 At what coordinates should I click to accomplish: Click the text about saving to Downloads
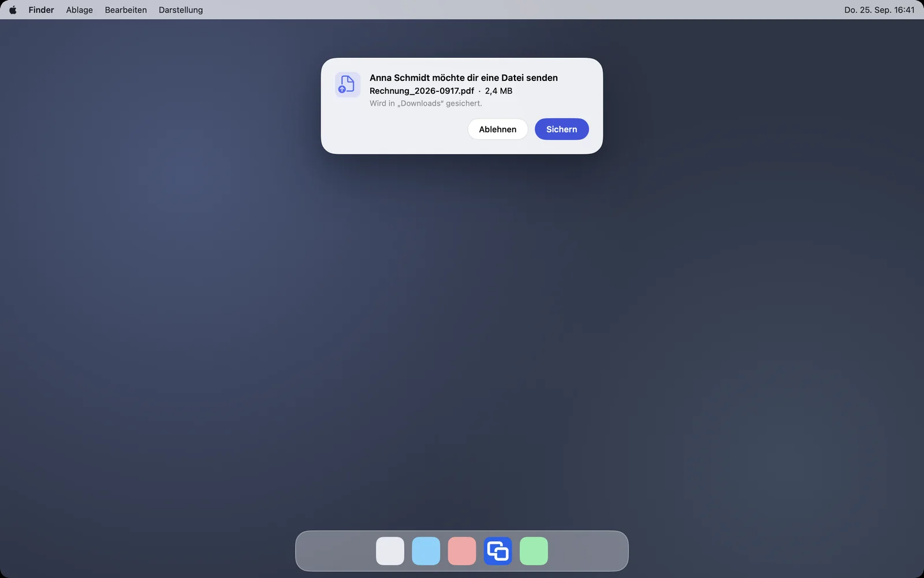[426, 103]
